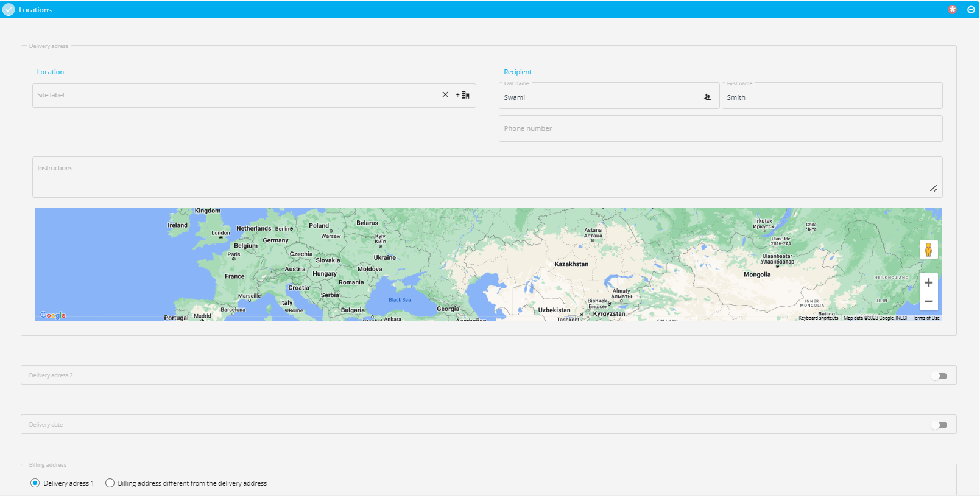
Task: Click the Location section heading
Action: point(51,72)
